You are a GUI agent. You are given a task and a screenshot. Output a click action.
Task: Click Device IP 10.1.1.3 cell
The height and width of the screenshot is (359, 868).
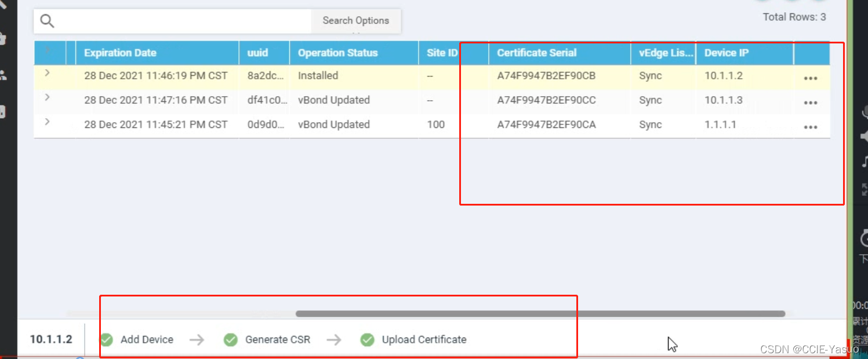tap(724, 100)
